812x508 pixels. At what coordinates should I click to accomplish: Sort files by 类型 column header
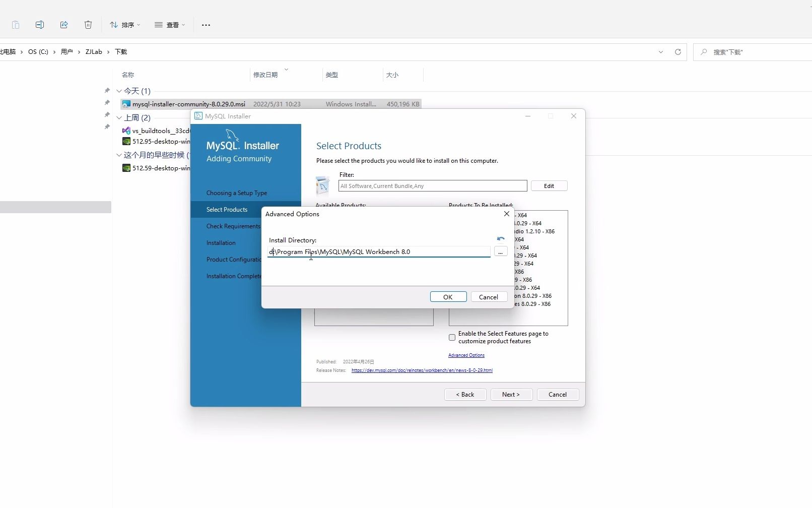coord(331,75)
